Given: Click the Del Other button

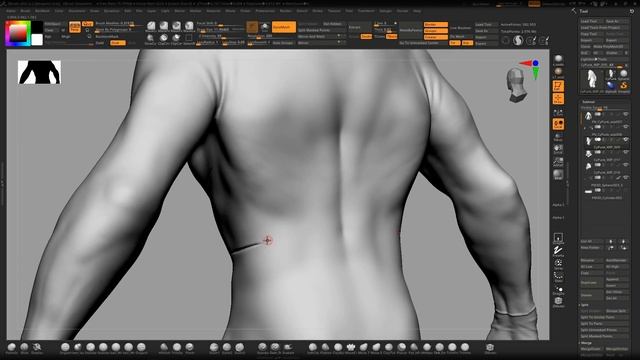Looking at the screenshot, I should (617, 292).
